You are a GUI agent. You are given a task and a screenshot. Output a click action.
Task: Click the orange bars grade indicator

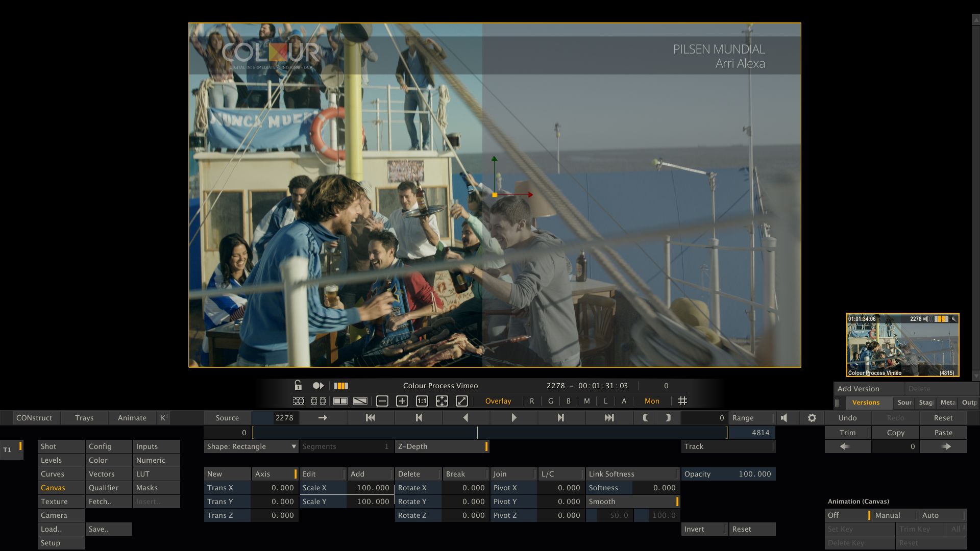click(341, 386)
